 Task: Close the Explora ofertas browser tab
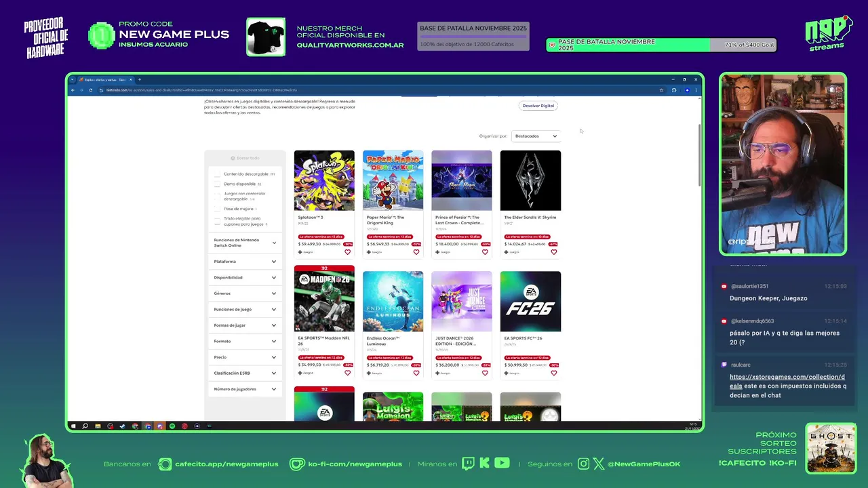[x=131, y=79]
